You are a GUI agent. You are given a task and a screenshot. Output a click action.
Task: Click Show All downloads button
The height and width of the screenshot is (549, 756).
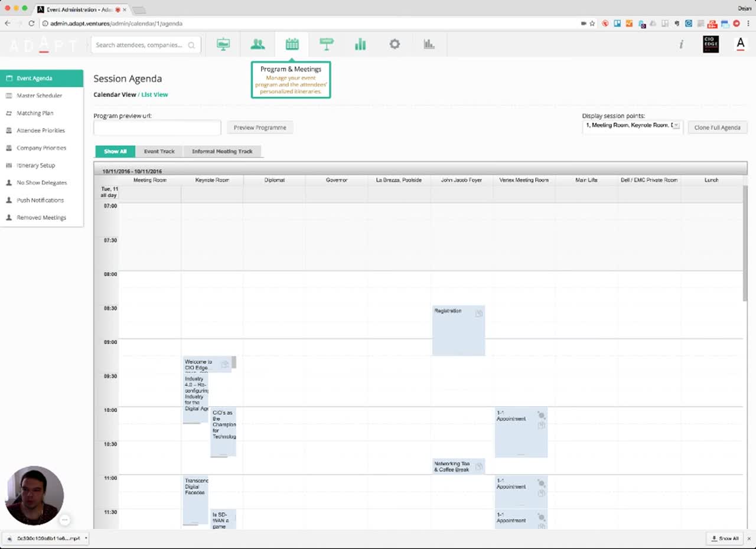click(725, 538)
